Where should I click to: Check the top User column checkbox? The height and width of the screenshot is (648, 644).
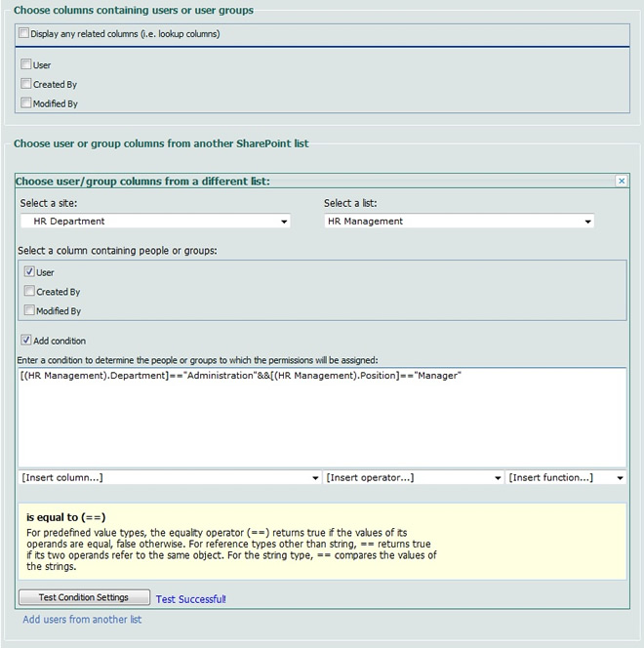26,64
